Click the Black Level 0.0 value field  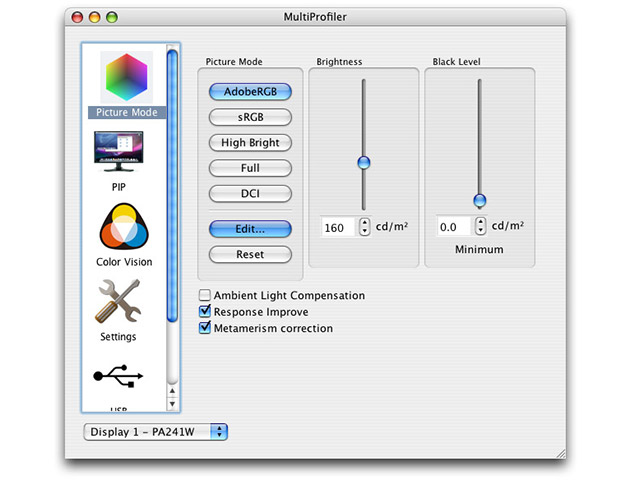(454, 227)
